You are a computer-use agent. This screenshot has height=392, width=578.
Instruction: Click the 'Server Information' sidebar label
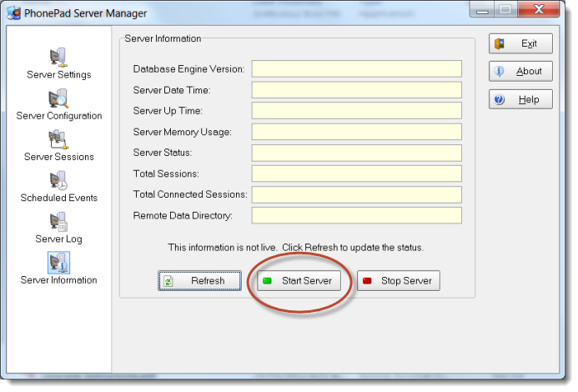point(58,280)
